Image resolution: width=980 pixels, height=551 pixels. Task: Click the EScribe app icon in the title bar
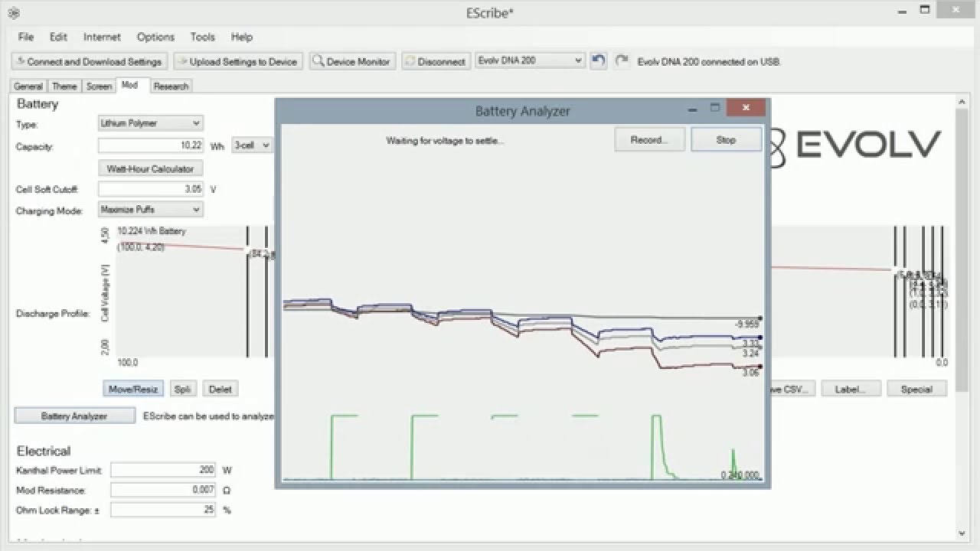coord(12,12)
